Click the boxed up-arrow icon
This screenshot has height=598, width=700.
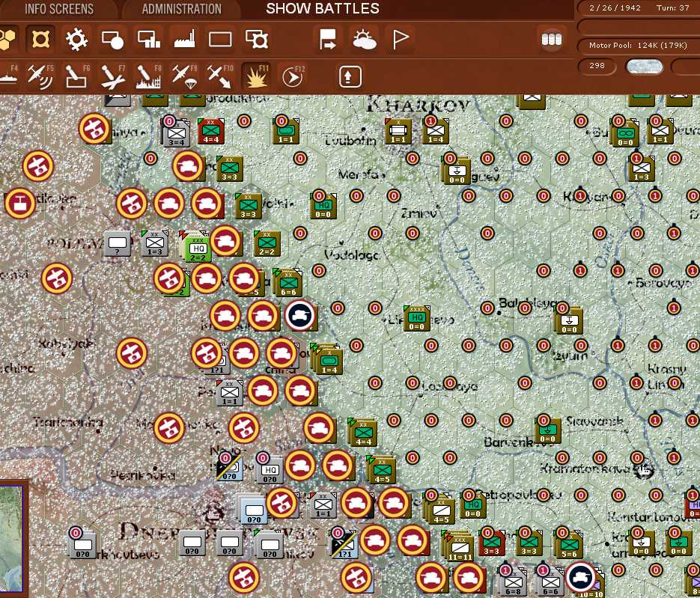point(350,77)
